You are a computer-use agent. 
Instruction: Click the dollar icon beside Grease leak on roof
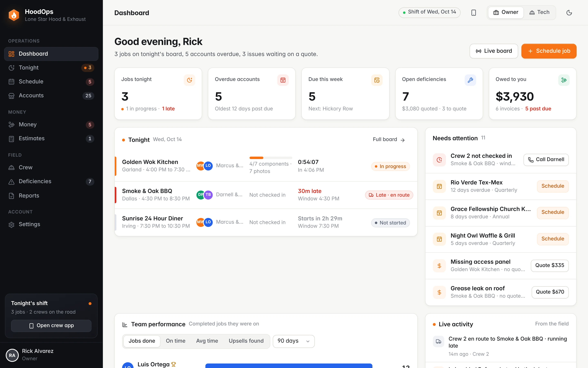coord(439,292)
